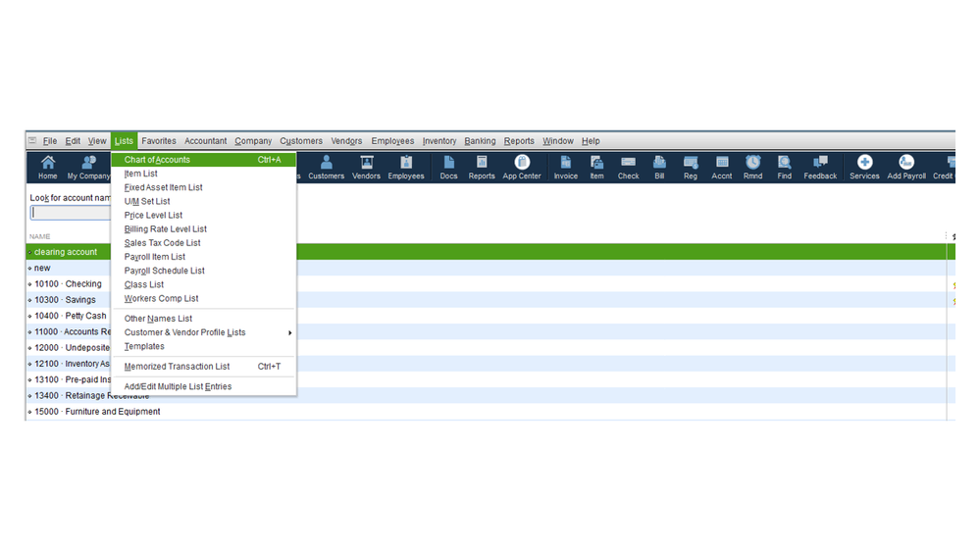The height and width of the screenshot is (551, 980).
Task: Choose Memorized Transaction List entry
Action: (204, 366)
